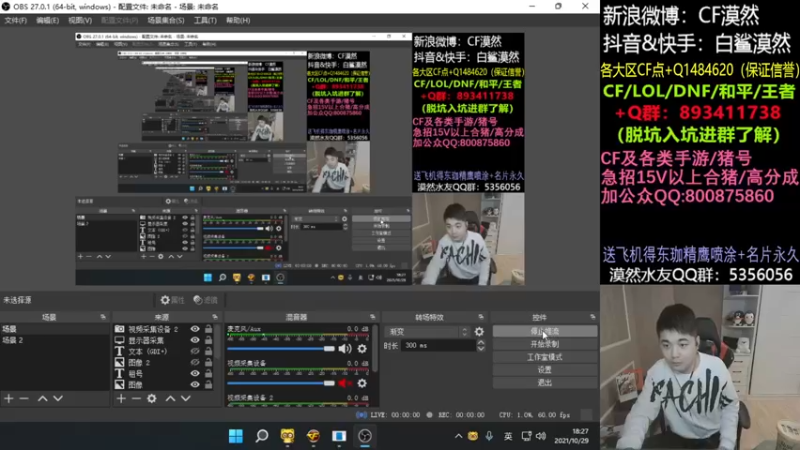Open the 编辑(E) menu
The width and height of the screenshot is (800, 450).
pos(47,20)
